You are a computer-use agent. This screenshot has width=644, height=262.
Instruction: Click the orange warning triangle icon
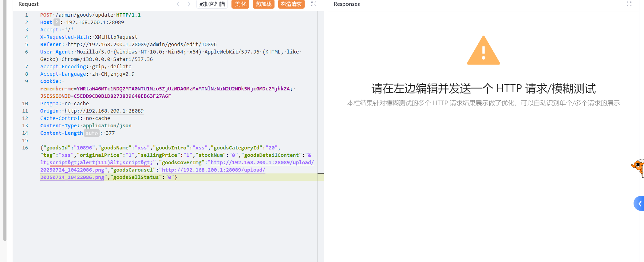(483, 51)
